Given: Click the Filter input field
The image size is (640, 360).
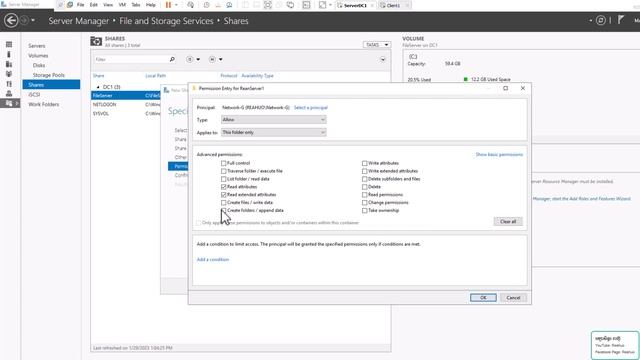Looking at the screenshot, I should pos(131,59).
